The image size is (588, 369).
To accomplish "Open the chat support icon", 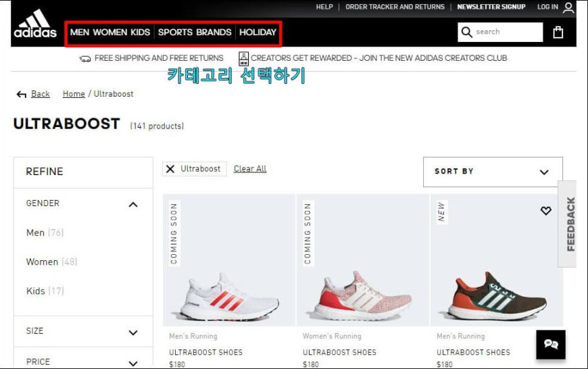I will click(551, 345).
